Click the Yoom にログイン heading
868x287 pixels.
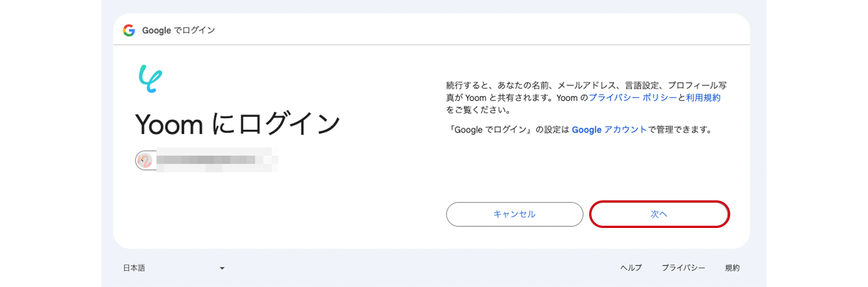coord(238,124)
